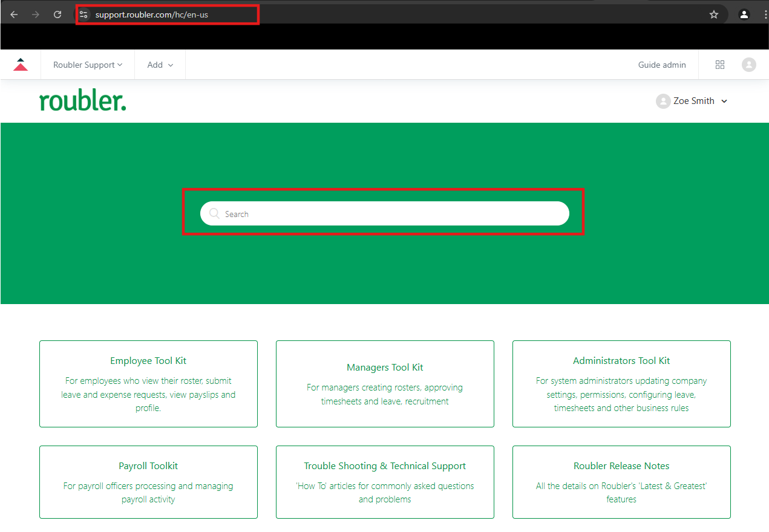
Task: Open Guide admin
Action: click(662, 65)
